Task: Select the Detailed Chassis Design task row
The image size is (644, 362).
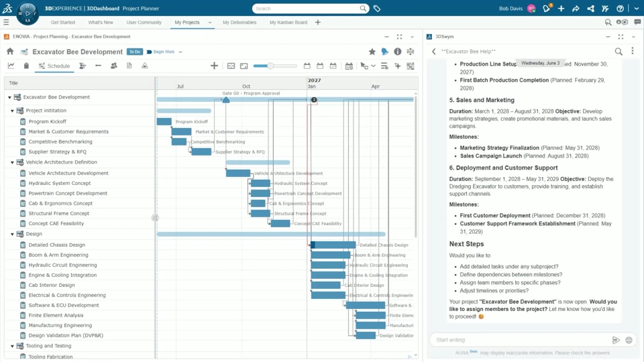Action: (x=80, y=245)
